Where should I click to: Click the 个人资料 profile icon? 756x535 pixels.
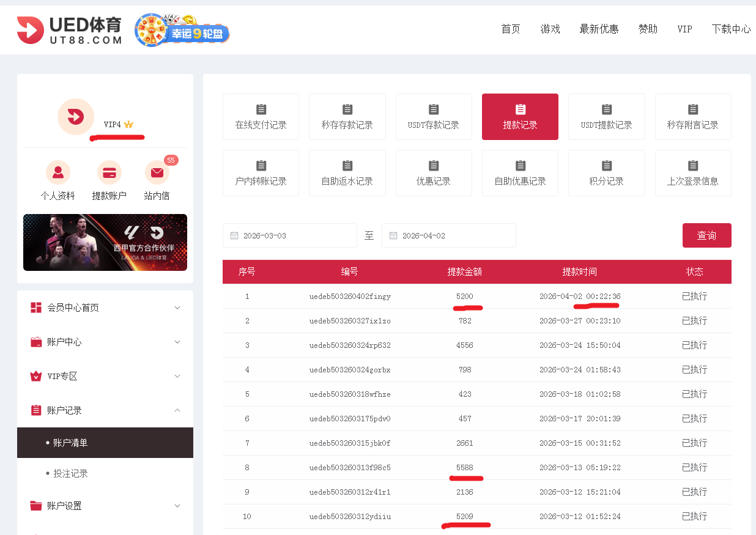[58, 173]
